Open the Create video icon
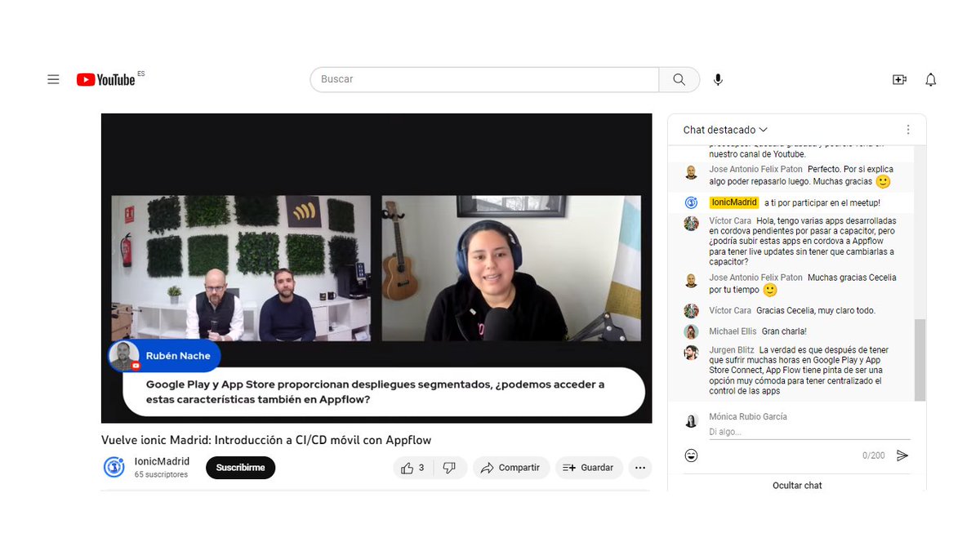 [899, 79]
